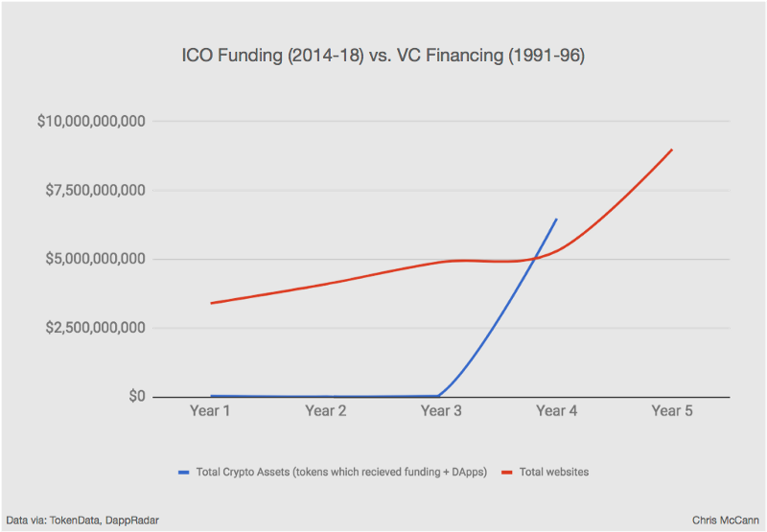
Task: Click the $5,000,000,000 y-axis label
Action: click(x=95, y=259)
